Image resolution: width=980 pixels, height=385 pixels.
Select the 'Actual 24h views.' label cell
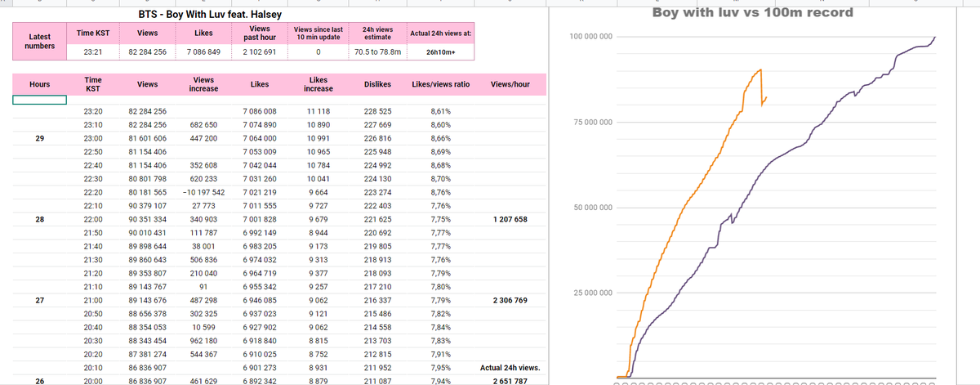point(510,368)
